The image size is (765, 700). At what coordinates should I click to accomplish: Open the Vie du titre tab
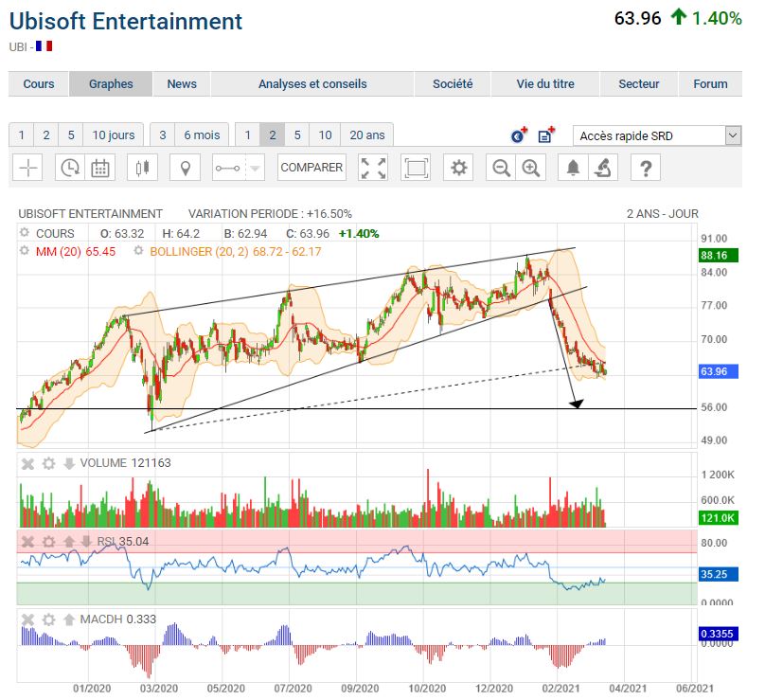click(x=545, y=84)
